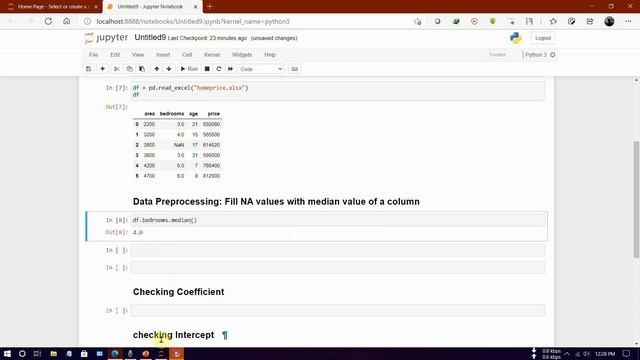Open the Insert menu

163,55
